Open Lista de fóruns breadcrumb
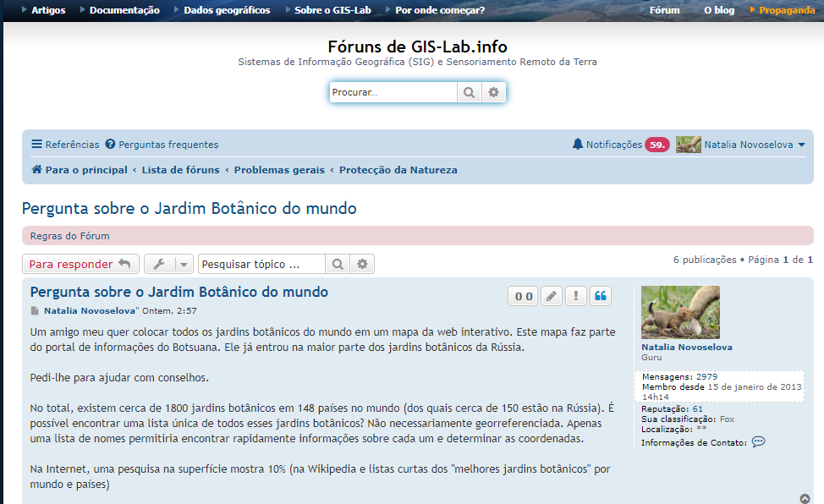 point(181,170)
